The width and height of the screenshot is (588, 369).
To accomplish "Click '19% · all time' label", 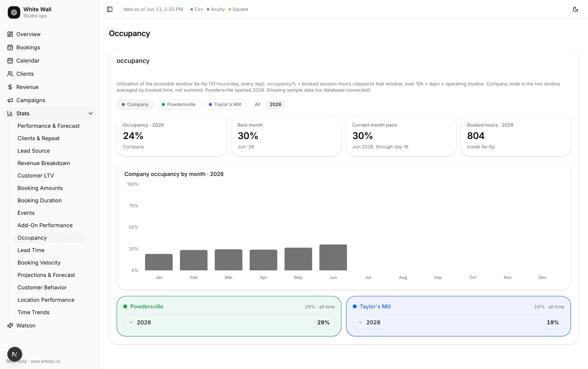I will (549, 307).
